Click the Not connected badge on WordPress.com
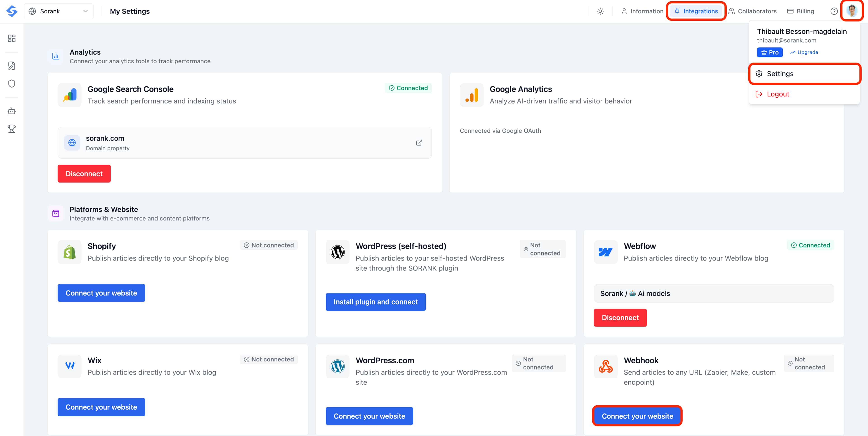Screen dimensions: 868x436 [x=539, y=363]
